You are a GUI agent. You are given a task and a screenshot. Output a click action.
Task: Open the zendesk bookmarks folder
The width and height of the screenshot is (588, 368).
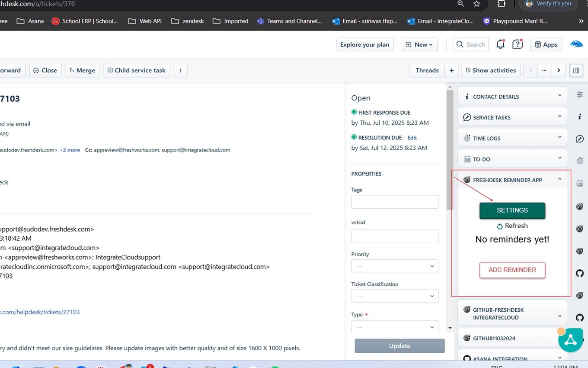click(187, 21)
